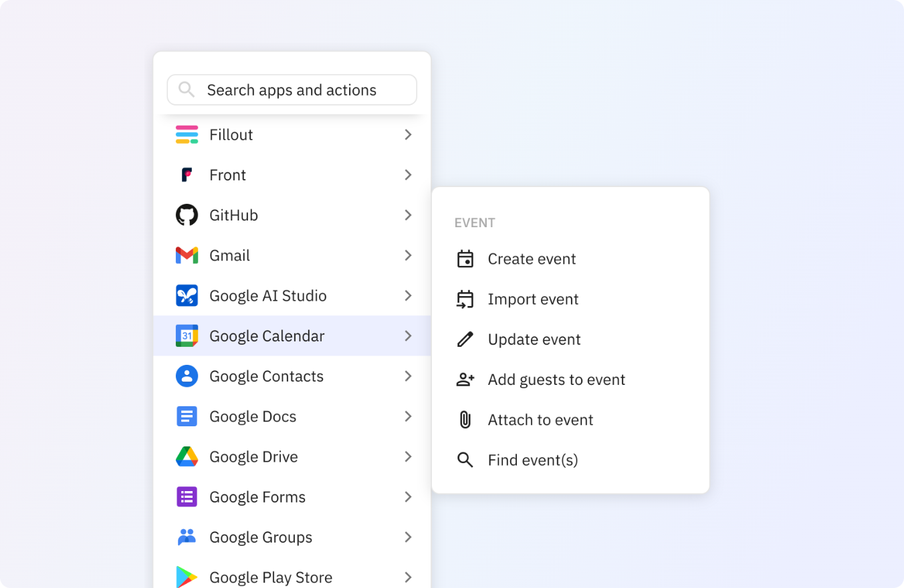Screen dimensions: 904x588
Task: Choose the Find event(s) action
Action: 570,460
